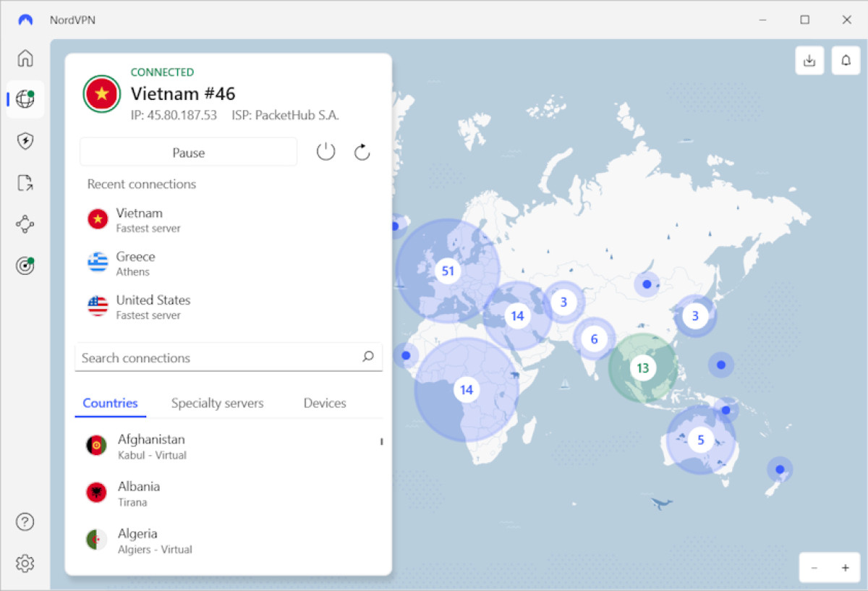Open the Dark Web Monitor target icon
The height and width of the screenshot is (591, 868).
click(25, 266)
